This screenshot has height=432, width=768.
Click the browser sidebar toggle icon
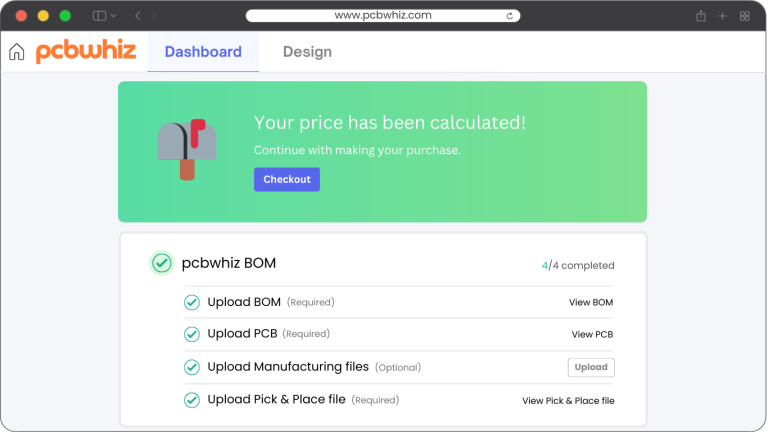tap(99, 16)
